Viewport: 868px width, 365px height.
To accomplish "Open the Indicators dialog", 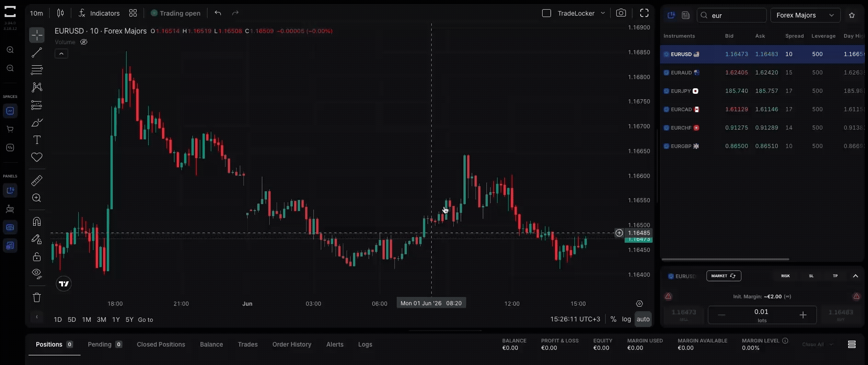I will coord(99,13).
